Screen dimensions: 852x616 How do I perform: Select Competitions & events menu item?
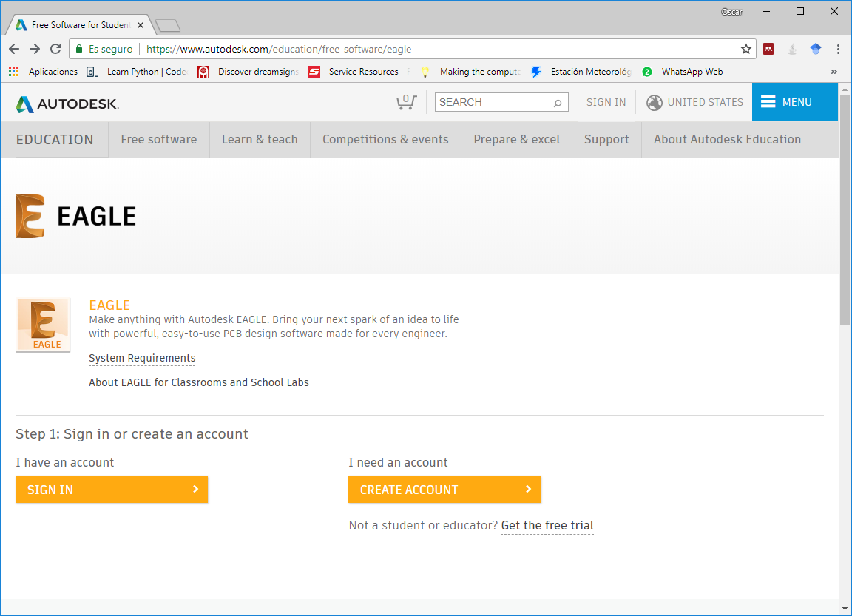pyautogui.click(x=385, y=139)
